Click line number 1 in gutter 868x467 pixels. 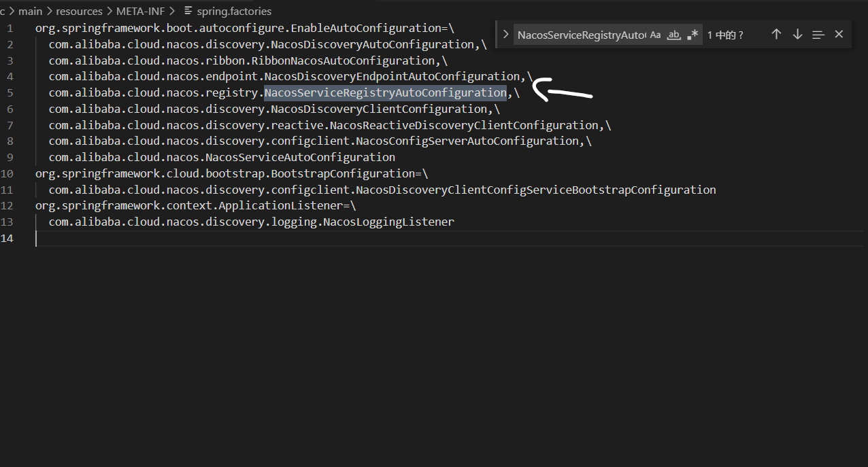pos(10,28)
